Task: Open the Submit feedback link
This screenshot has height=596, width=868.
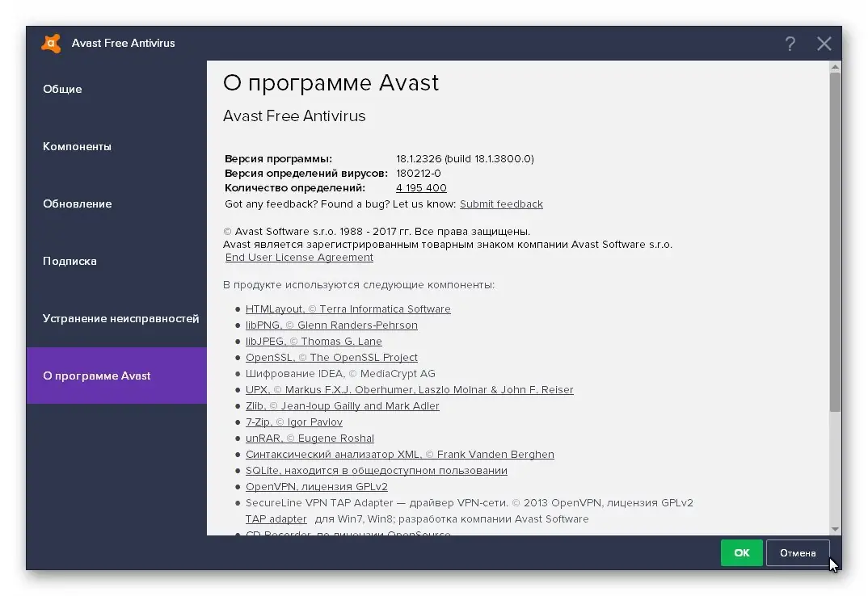Action: (501, 204)
